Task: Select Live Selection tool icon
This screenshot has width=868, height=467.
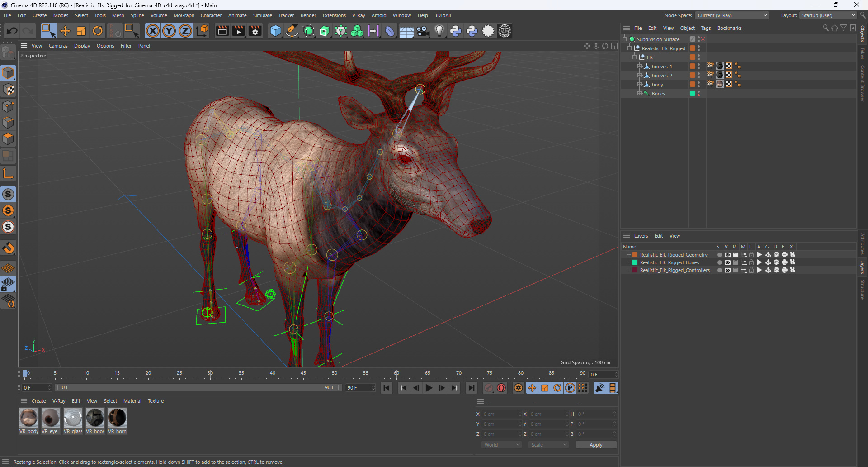Action: (48, 31)
